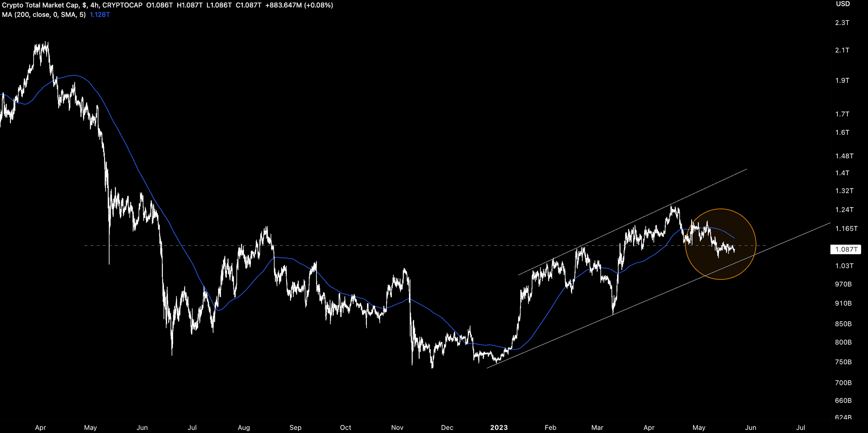Click the Jun 2022 time axis label

[142, 428]
